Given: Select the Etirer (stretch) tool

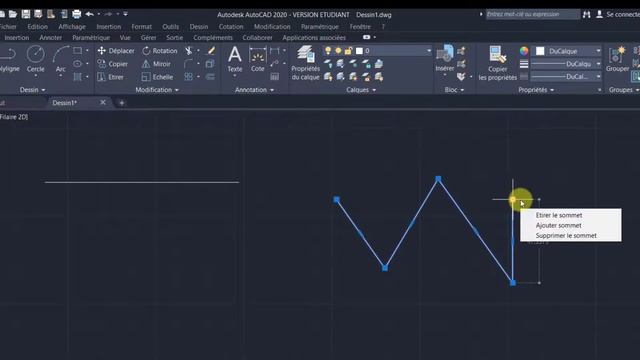Looking at the screenshot, I should (111, 77).
